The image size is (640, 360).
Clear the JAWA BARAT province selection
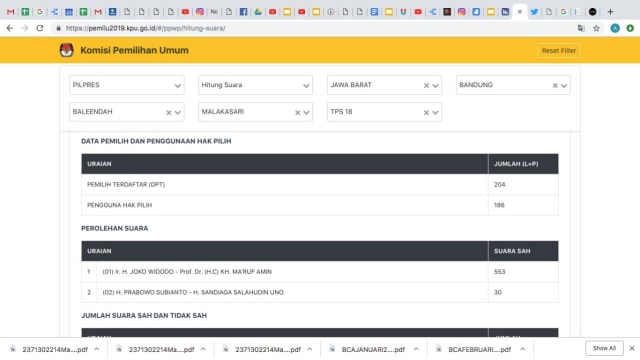pos(426,85)
